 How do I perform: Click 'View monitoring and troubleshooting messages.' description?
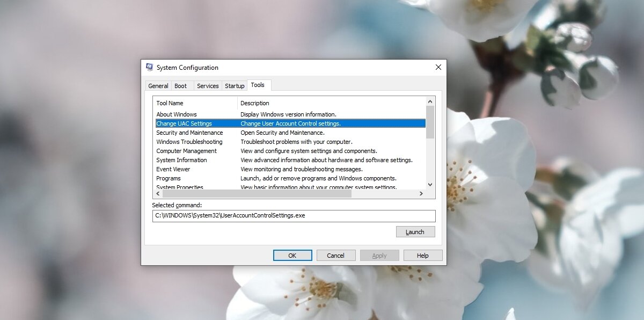point(302,169)
